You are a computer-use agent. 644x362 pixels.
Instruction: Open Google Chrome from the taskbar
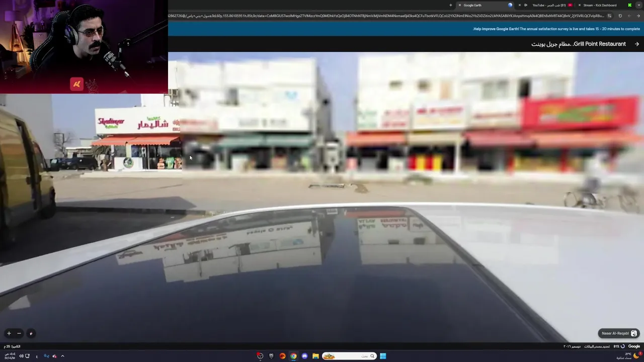click(x=293, y=356)
